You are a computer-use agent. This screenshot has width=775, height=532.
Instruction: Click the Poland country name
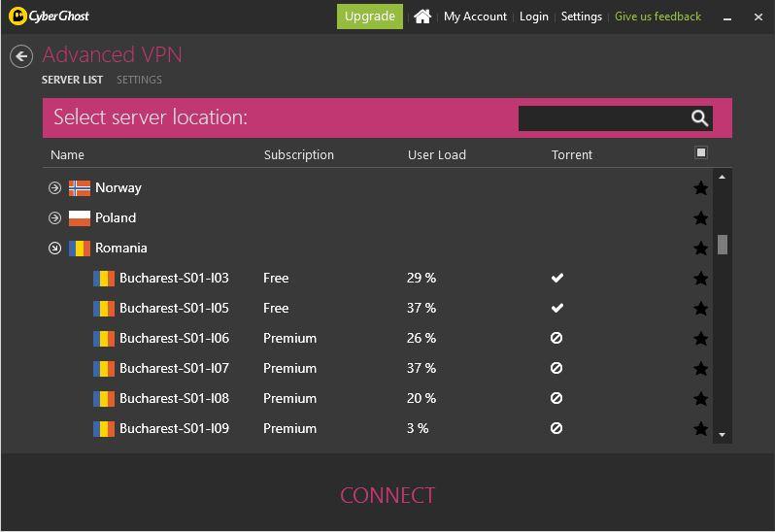pos(116,217)
